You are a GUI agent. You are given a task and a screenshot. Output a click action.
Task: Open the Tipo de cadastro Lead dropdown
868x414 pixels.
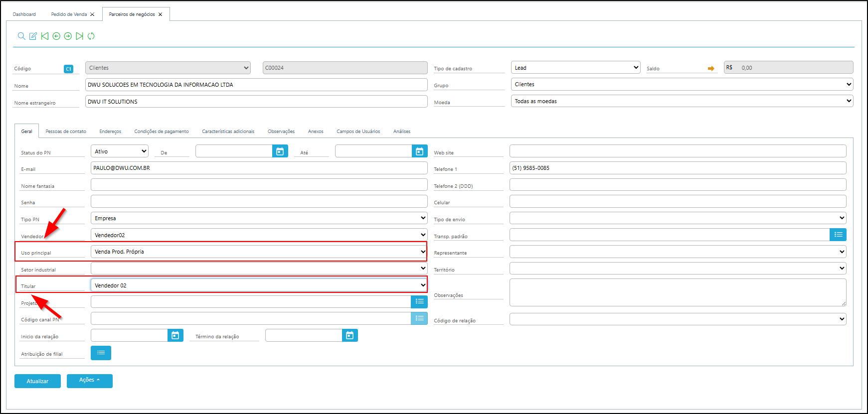(575, 68)
